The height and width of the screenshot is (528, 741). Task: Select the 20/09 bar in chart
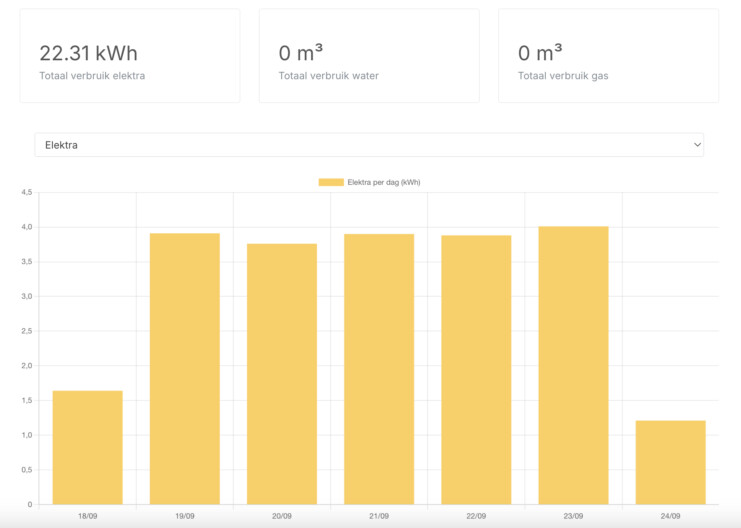(282, 373)
